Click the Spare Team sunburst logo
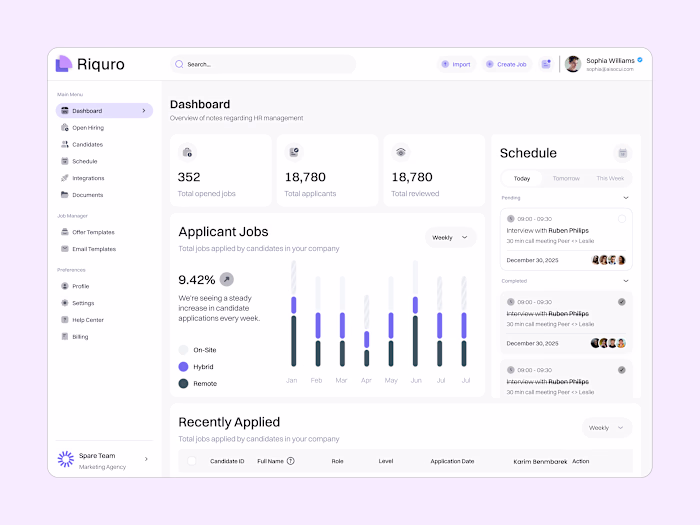This screenshot has width=700, height=525. 66,459
